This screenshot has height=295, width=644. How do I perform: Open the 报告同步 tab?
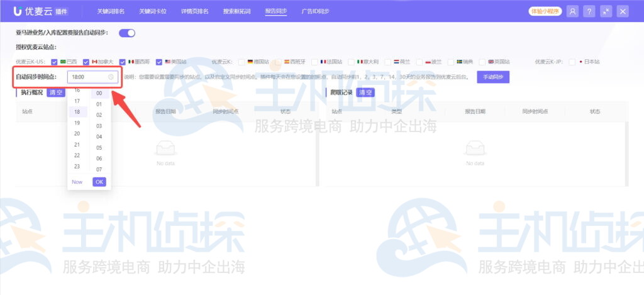click(x=276, y=11)
